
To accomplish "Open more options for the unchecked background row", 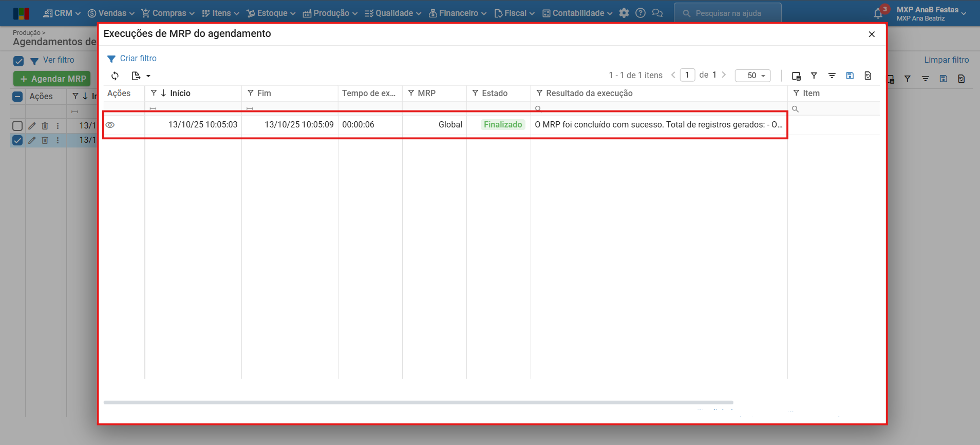I will [58, 126].
